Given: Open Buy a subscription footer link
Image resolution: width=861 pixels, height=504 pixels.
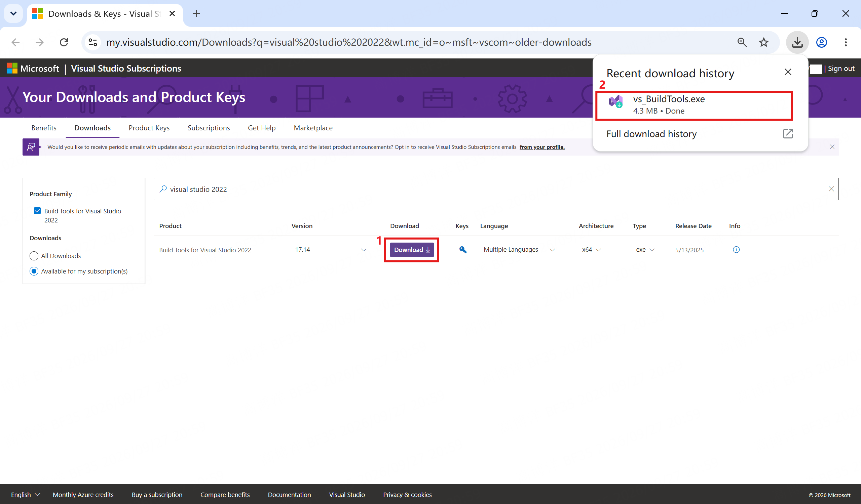Looking at the screenshot, I should click(157, 495).
